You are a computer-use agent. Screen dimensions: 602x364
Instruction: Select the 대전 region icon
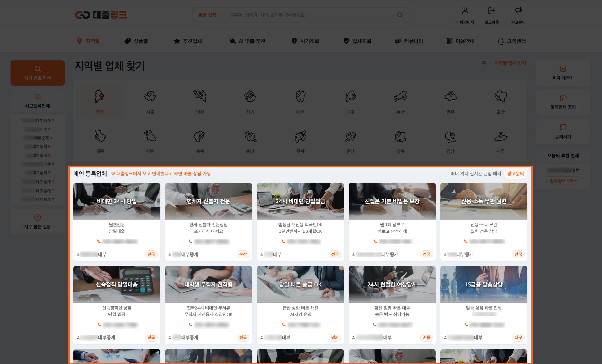point(300,96)
